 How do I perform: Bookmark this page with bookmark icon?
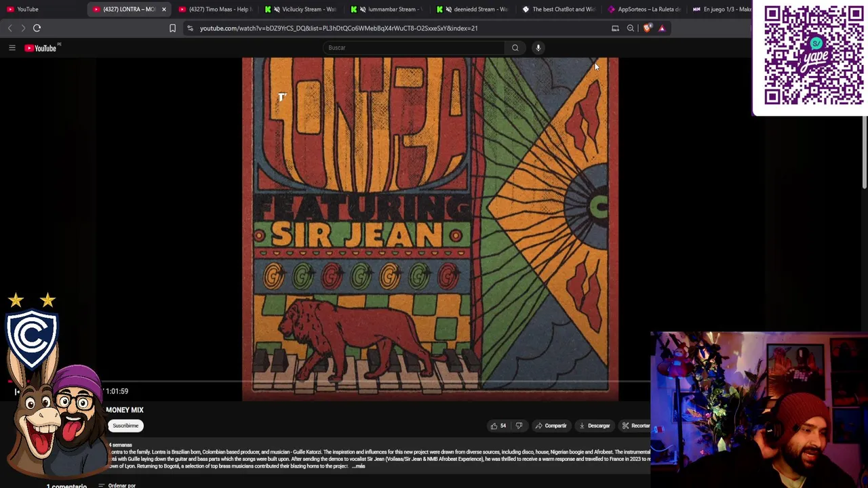(x=172, y=28)
